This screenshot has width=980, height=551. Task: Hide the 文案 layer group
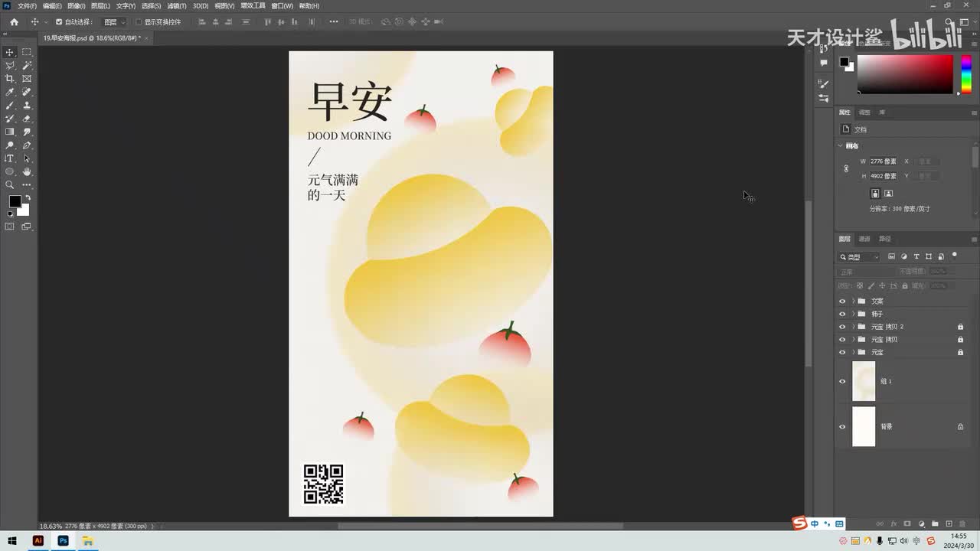(x=842, y=301)
